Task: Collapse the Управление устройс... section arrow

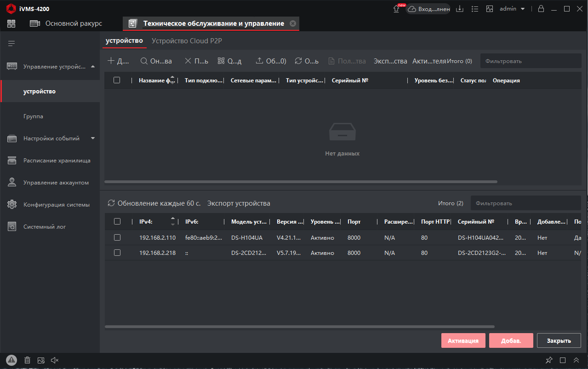Action: tap(93, 67)
